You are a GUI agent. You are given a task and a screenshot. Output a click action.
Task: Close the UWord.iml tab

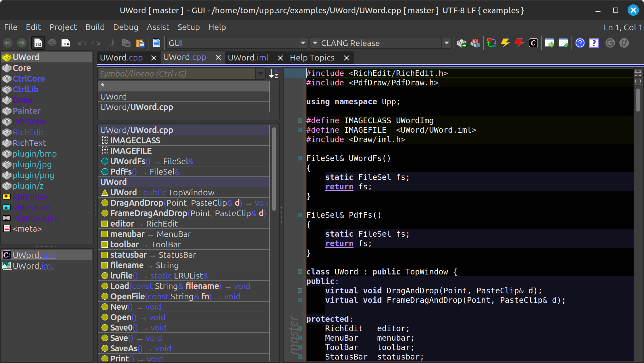[x=280, y=58]
